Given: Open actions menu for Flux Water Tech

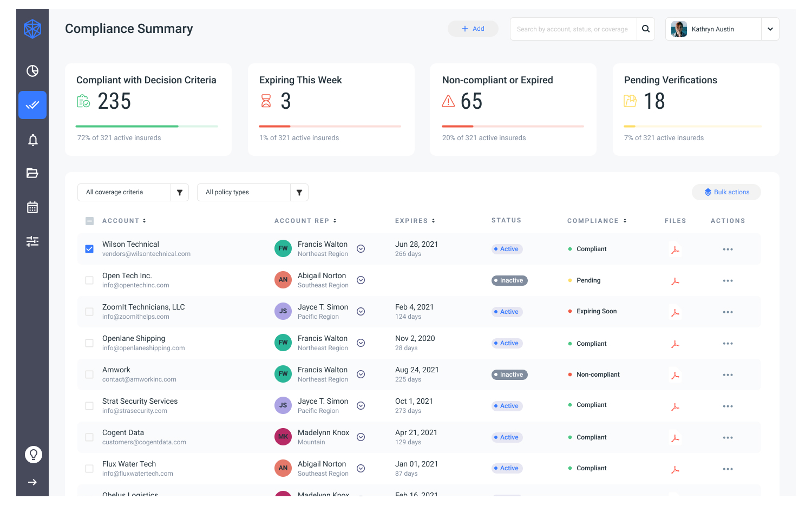Looking at the screenshot, I should 728,469.
